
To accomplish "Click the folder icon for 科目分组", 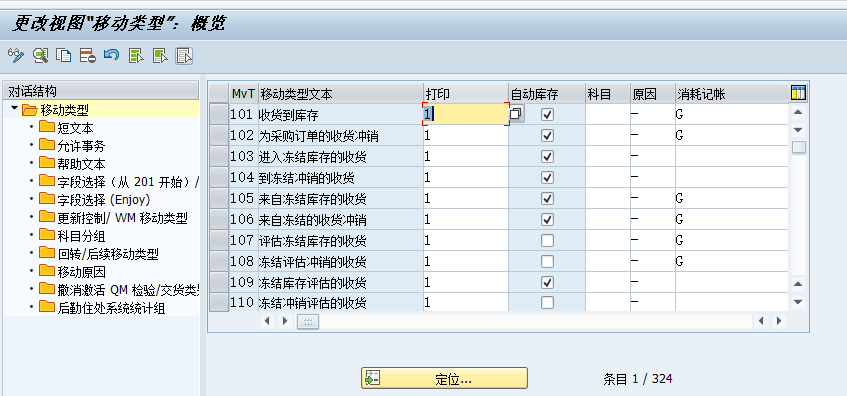I will click(48, 236).
